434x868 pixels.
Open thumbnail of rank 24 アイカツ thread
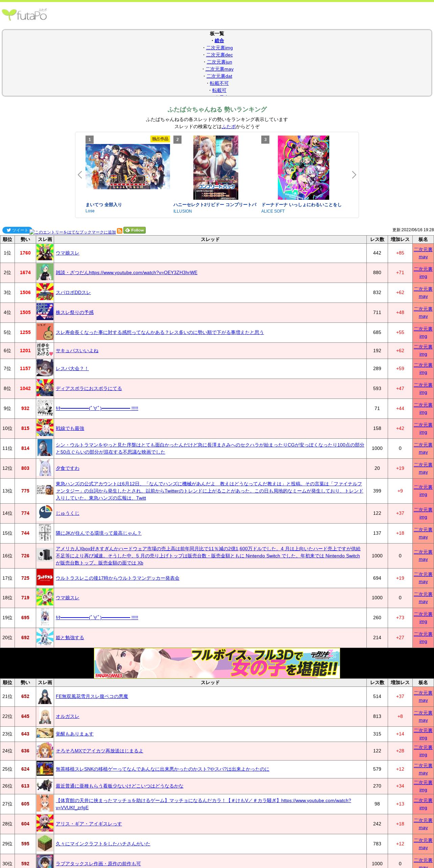point(45,751)
